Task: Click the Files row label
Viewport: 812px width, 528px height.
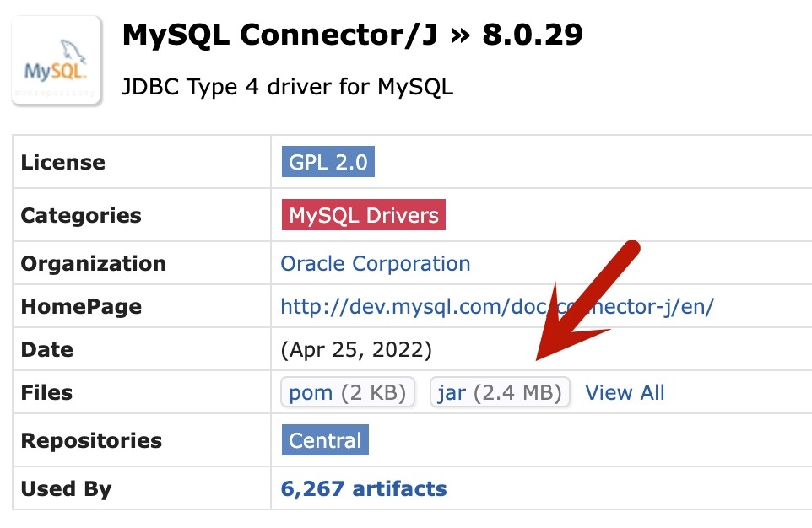Action: click(46, 393)
